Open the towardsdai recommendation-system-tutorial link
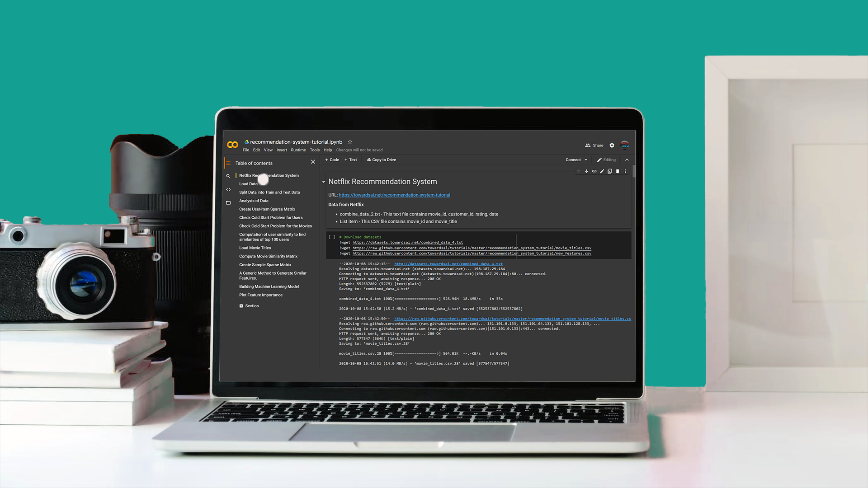 click(x=395, y=195)
